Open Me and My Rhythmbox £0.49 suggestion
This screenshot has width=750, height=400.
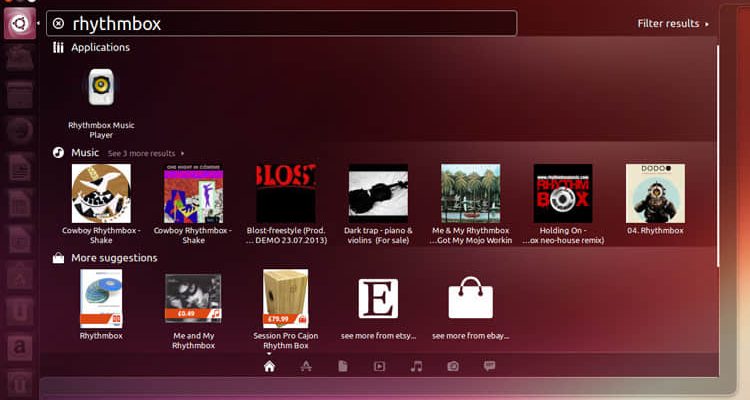click(193, 311)
